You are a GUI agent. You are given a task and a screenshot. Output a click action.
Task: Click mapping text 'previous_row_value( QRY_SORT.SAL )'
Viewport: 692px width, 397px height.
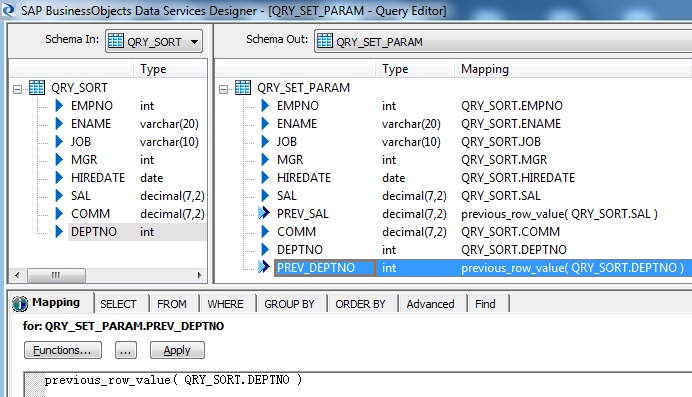[x=559, y=214]
